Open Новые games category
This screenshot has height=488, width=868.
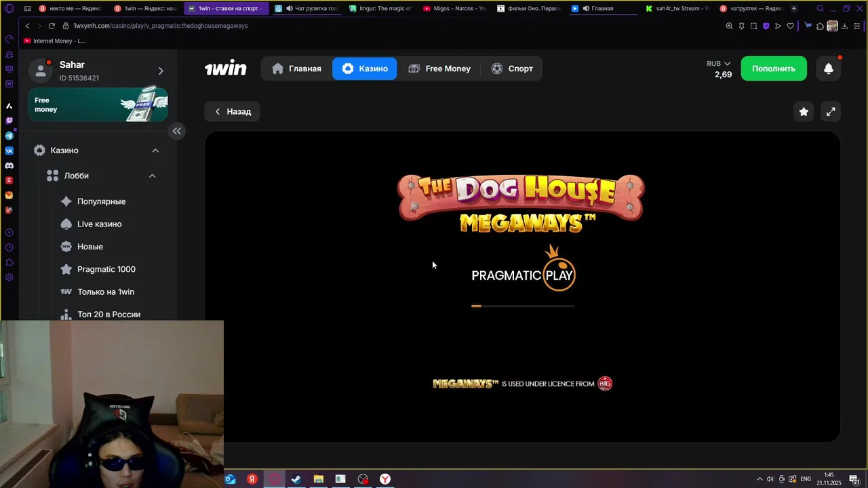coord(90,247)
